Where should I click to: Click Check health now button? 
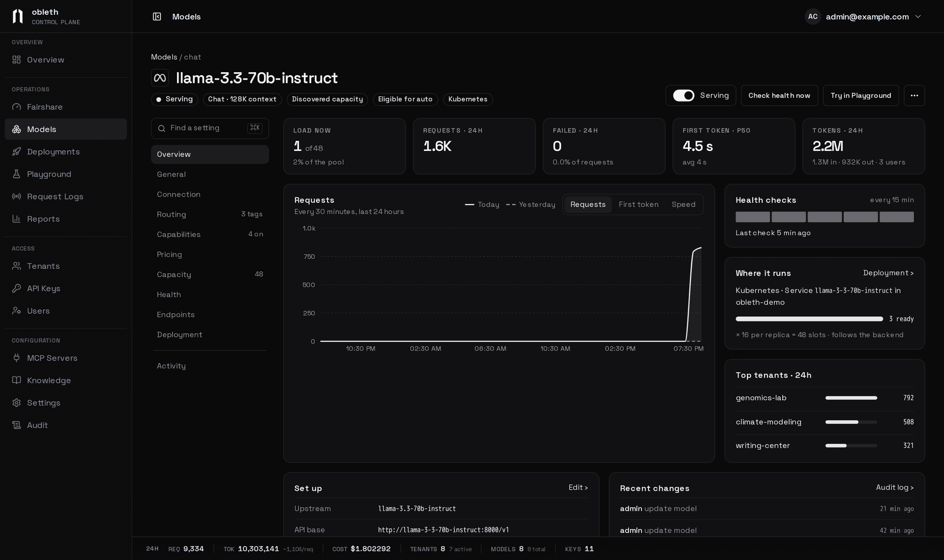point(779,96)
